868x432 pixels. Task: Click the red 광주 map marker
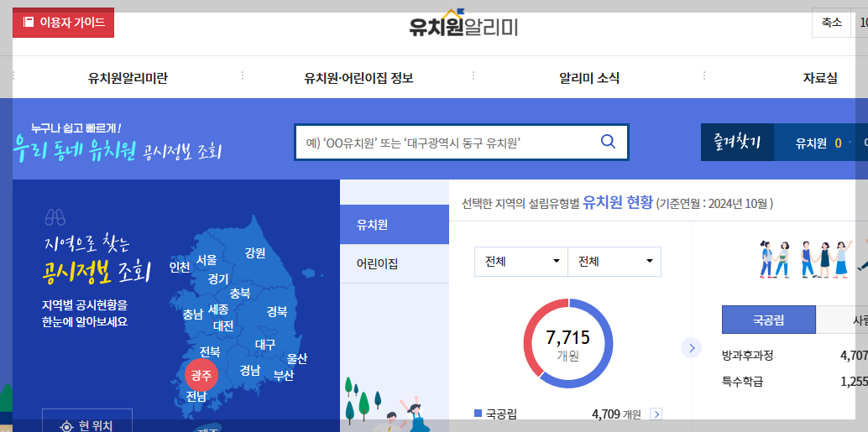[x=201, y=376]
